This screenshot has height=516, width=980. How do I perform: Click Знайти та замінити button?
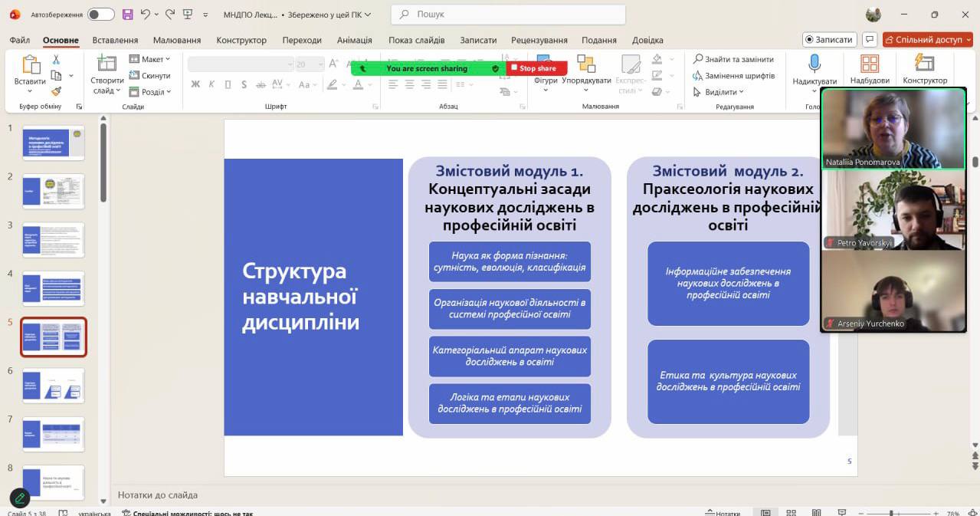[x=733, y=59]
